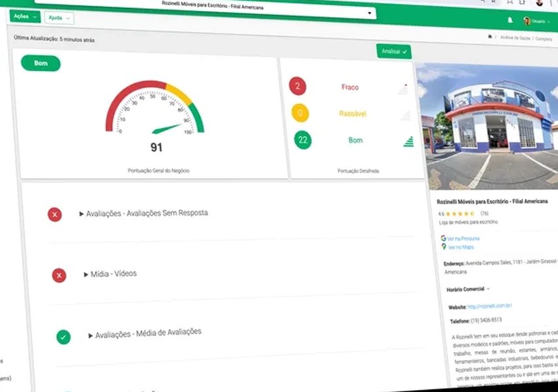
Task: Select the Razoável label in detailed score
Action: click(x=353, y=114)
